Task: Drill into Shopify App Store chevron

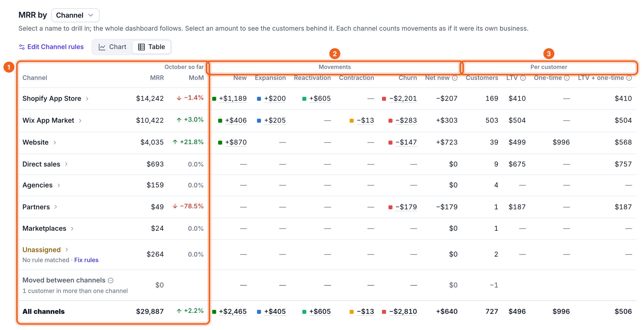Action: click(x=87, y=99)
